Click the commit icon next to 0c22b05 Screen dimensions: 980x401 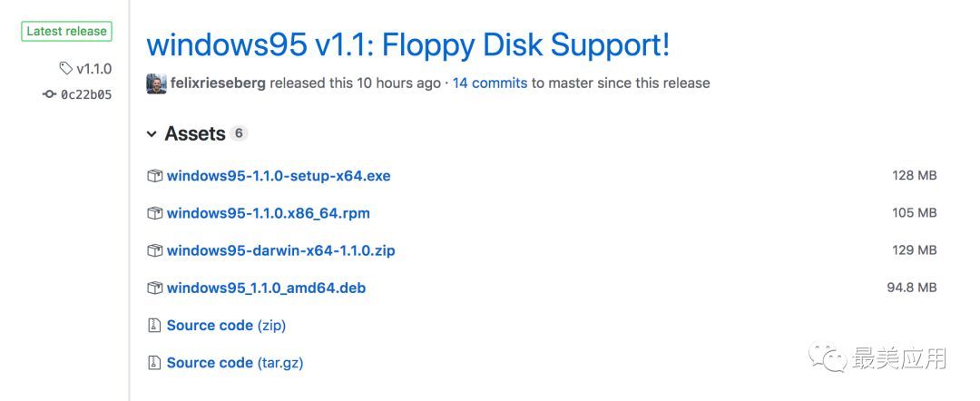[x=49, y=94]
